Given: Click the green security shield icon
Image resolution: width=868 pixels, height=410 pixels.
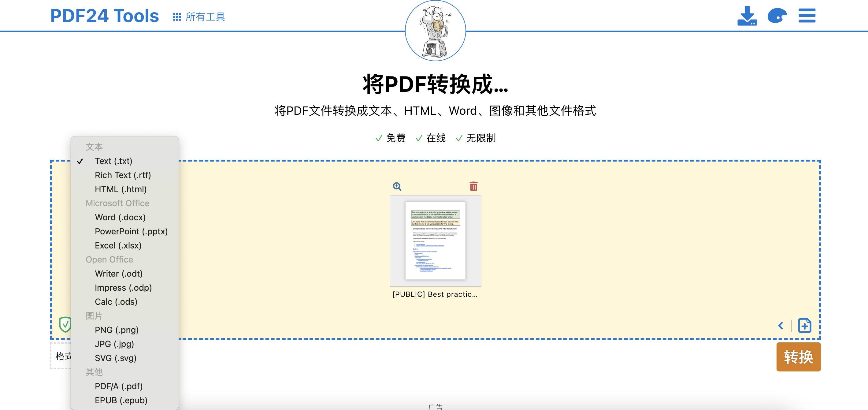Looking at the screenshot, I should (x=65, y=324).
